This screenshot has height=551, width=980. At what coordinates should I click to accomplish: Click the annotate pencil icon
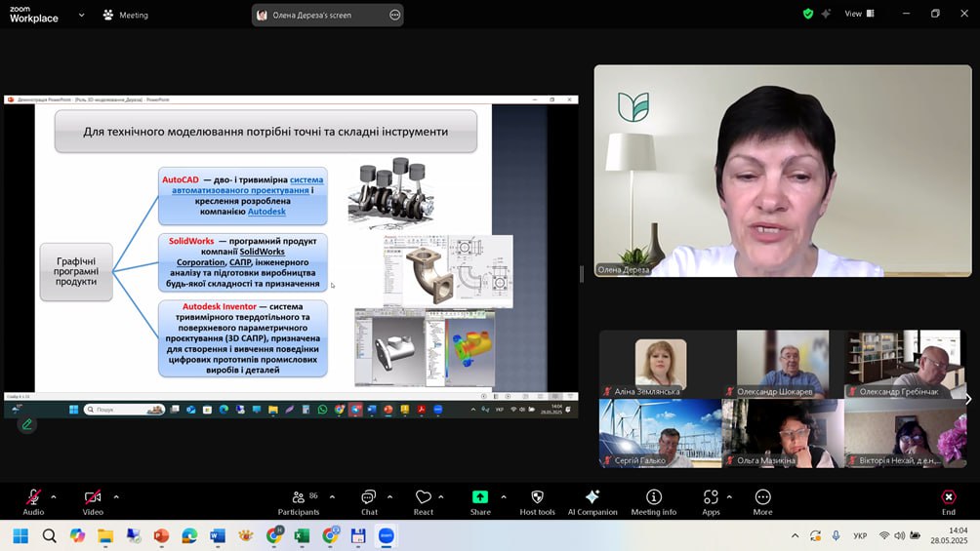point(27,425)
